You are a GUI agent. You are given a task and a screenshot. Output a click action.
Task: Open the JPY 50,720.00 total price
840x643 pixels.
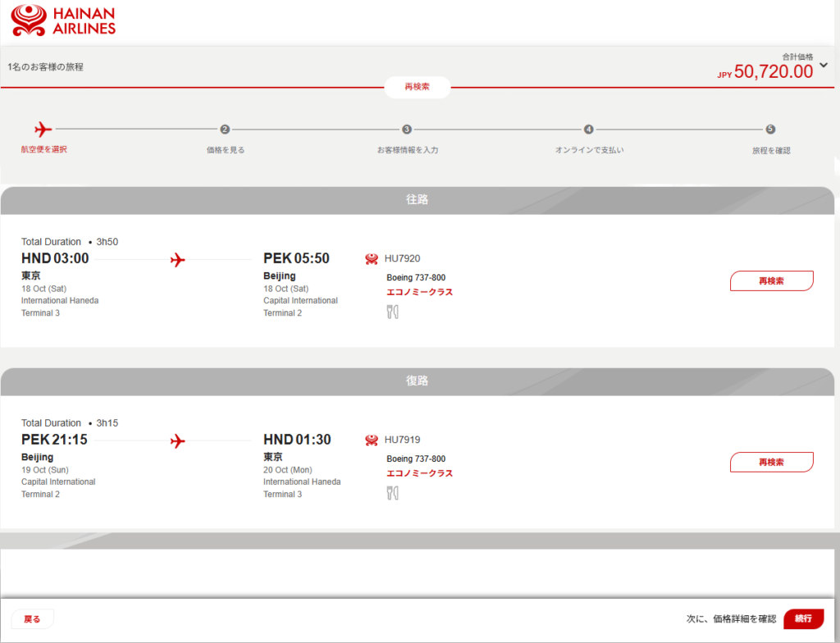coord(773,72)
